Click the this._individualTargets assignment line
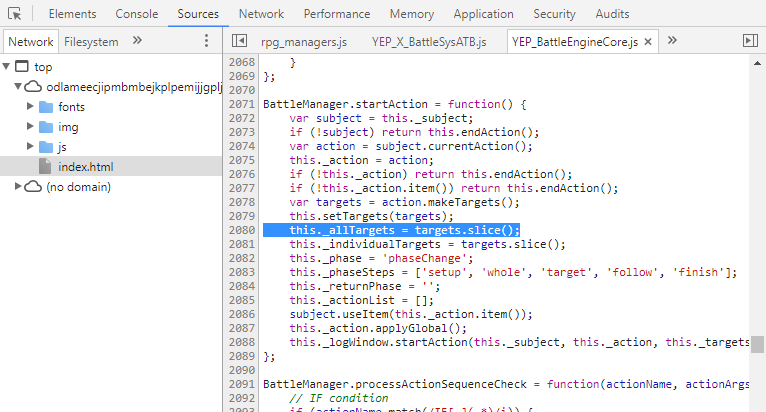This screenshot has height=412, width=766. tap(427, 244)
